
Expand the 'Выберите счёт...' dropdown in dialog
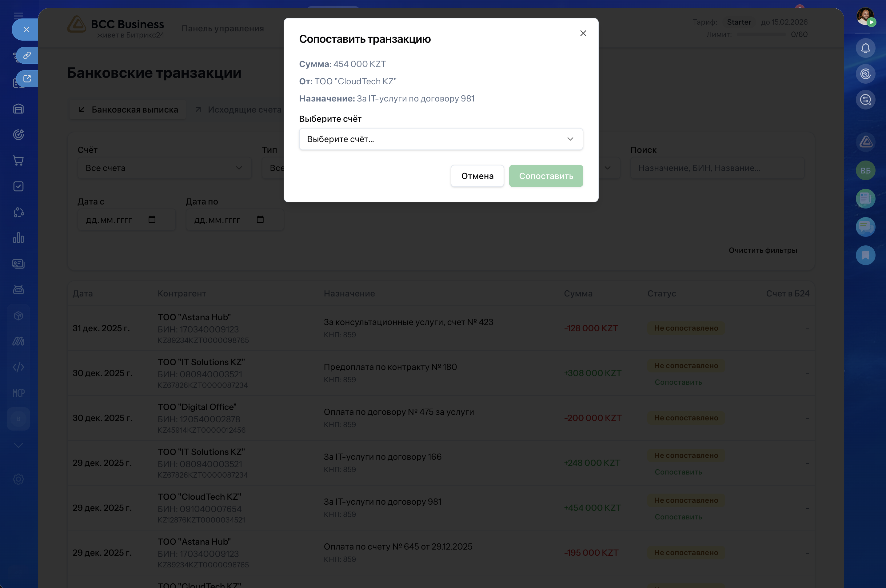click(x=441, y=139)
